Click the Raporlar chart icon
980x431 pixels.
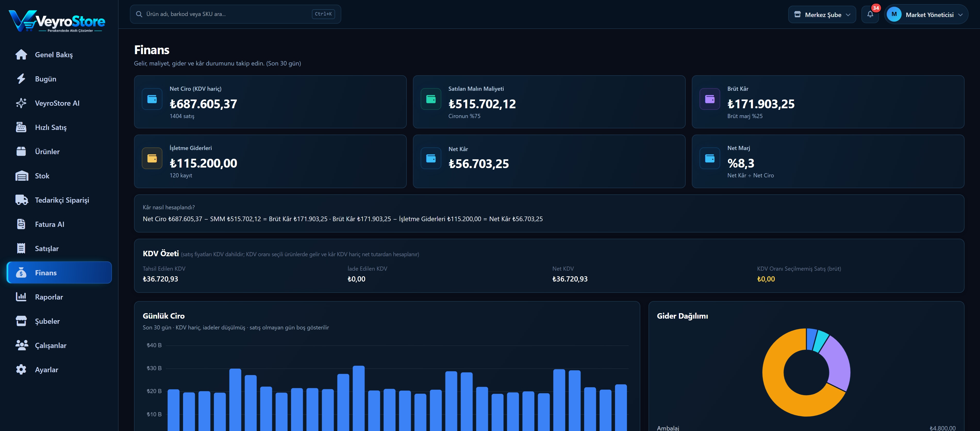21,297
